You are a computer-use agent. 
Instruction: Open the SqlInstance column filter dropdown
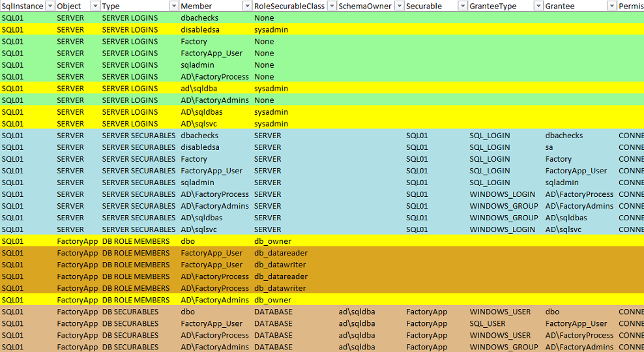coord(50,6)
